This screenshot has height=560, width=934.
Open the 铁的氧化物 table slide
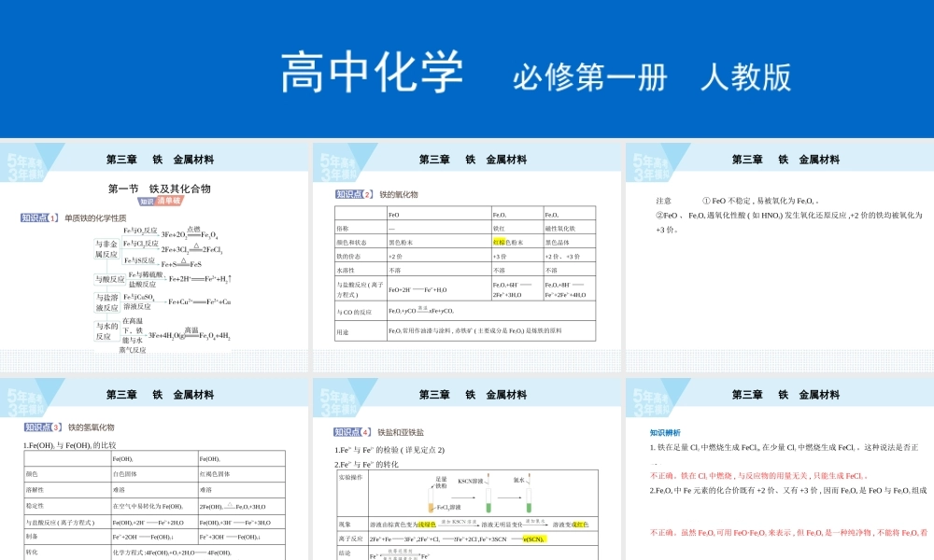(x=466, y=258)
